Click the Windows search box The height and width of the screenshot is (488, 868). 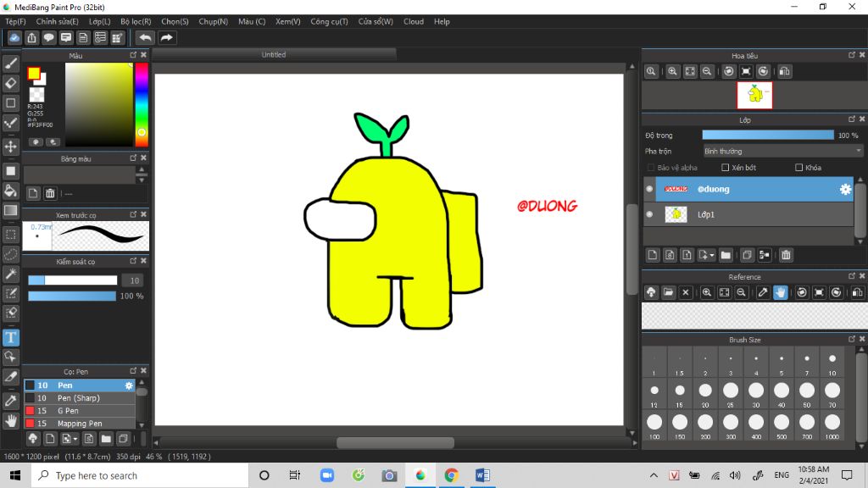(140, 475)
